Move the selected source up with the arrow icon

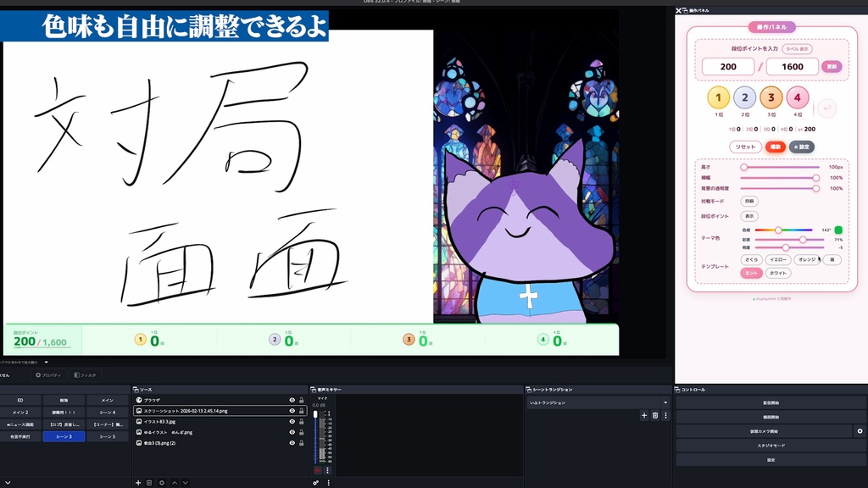[174, 483]
